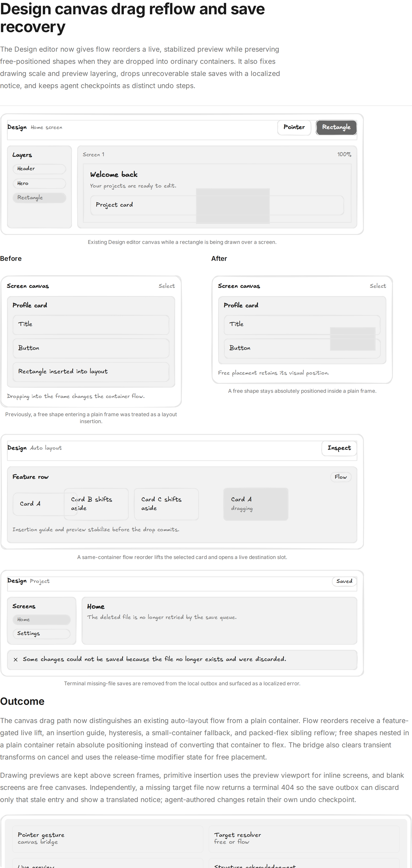Click the Title field in Before profile card

pyautogui.click(x=91, y=325)
